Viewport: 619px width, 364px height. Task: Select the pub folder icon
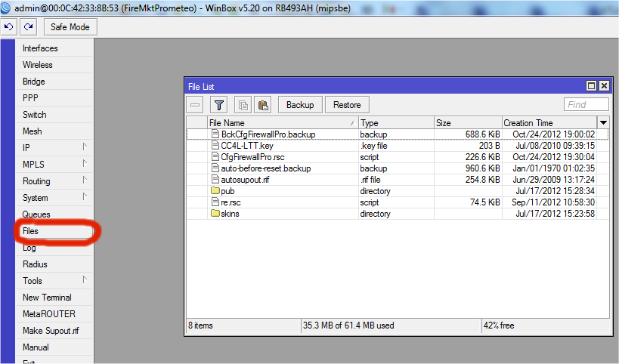pos(215,191)
